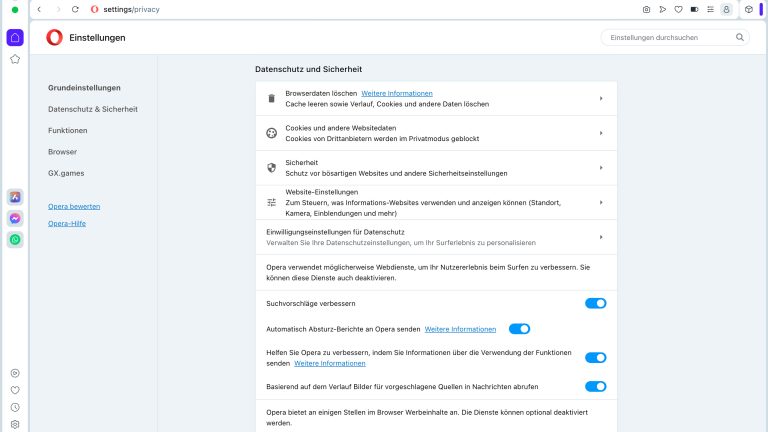Image resolution: width=768 pixels, height=432 pixels.
Task: Click the green macOS window button
Action: 15,9
